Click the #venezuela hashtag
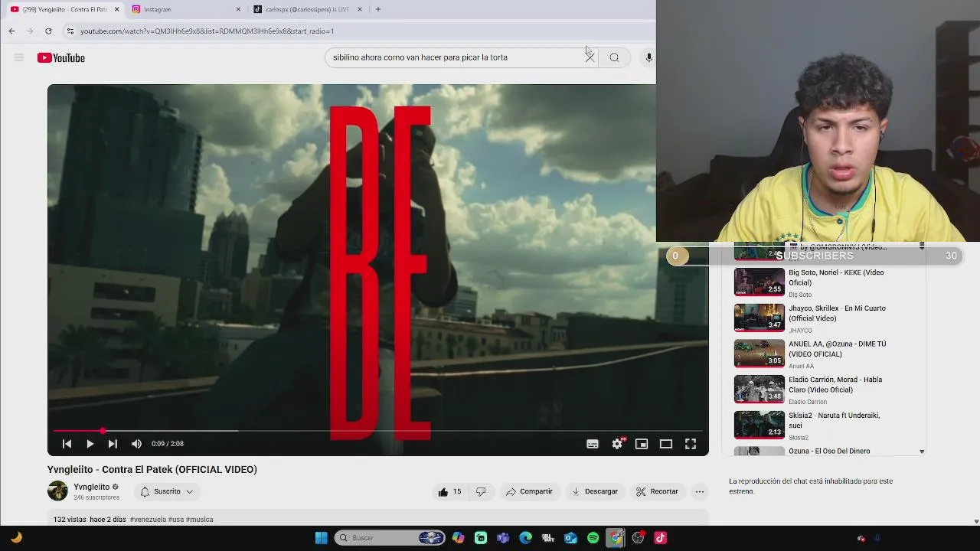This screenshot has width=980, height=551. pyautogui.click(x=148, y=520)
